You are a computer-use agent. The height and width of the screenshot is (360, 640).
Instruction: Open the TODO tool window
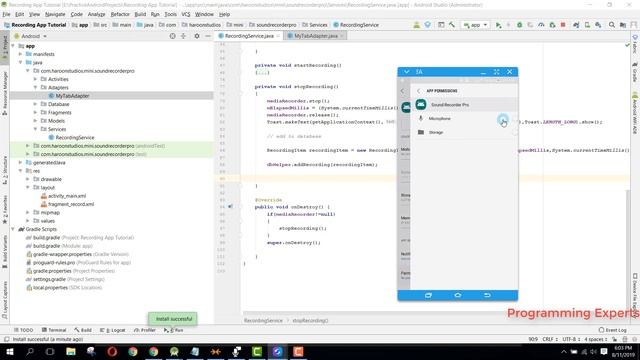point(24,330)
